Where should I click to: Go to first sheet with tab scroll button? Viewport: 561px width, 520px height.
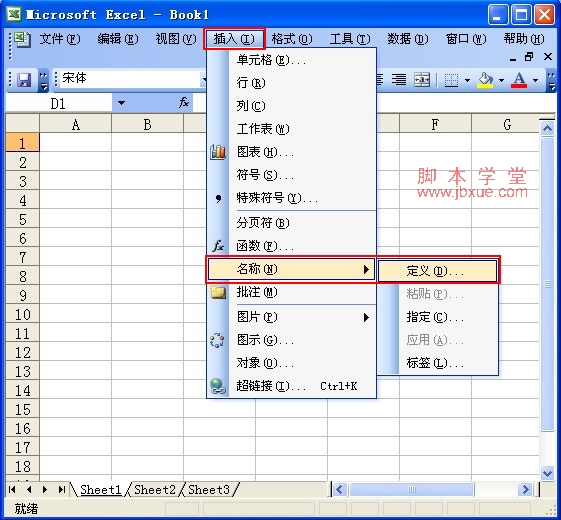[12, 489]
